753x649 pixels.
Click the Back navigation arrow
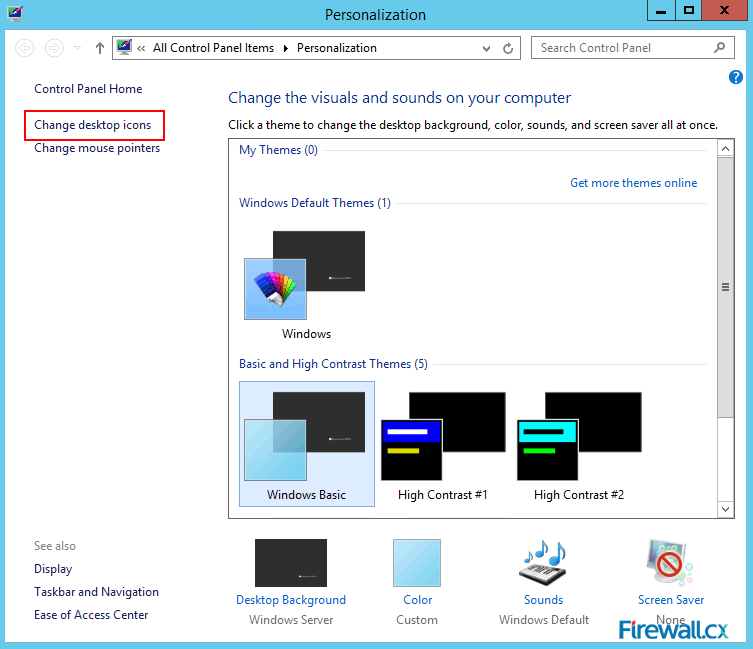[24, 48]
